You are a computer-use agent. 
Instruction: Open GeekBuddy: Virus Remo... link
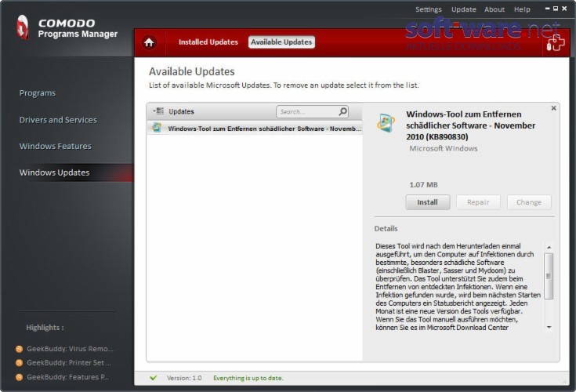[70, 349]
